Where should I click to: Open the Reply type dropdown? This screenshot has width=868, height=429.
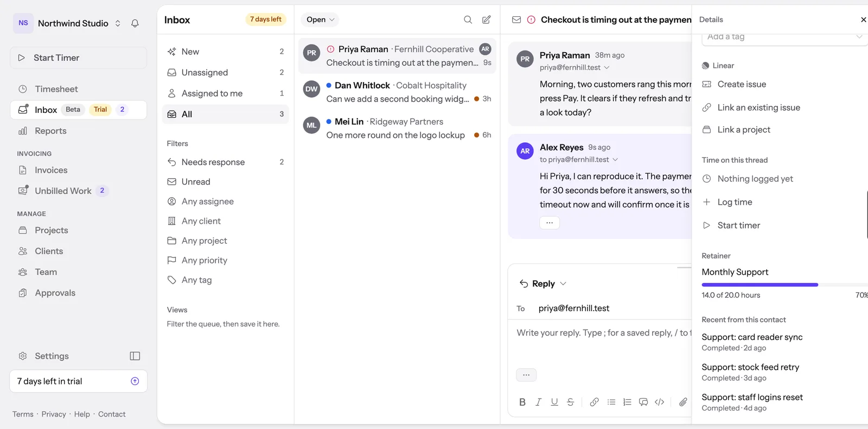point(543,283)
